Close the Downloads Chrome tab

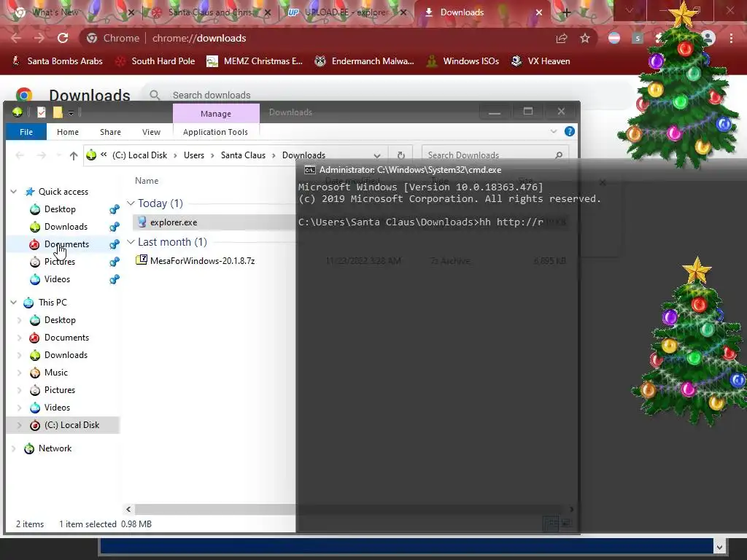coord(539,12)
